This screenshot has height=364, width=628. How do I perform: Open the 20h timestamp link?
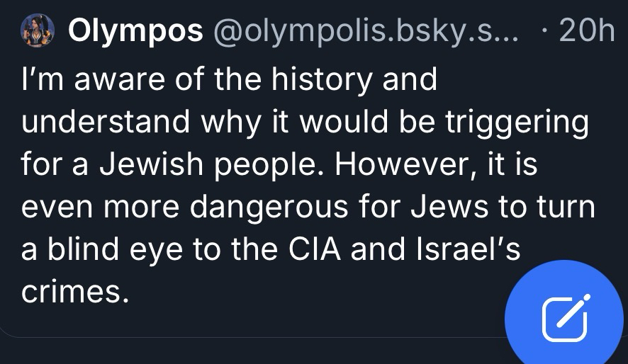585,32
